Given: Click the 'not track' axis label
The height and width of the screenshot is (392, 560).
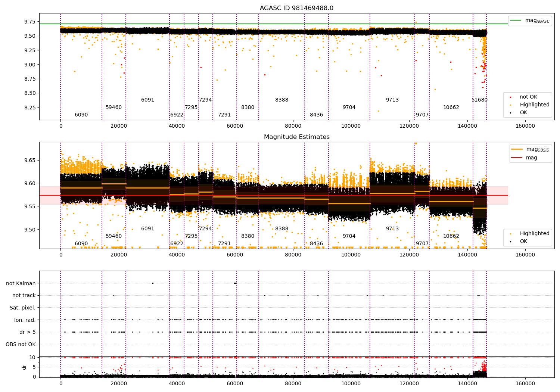Looking at the screenshot, I should (x=24, y=296).
